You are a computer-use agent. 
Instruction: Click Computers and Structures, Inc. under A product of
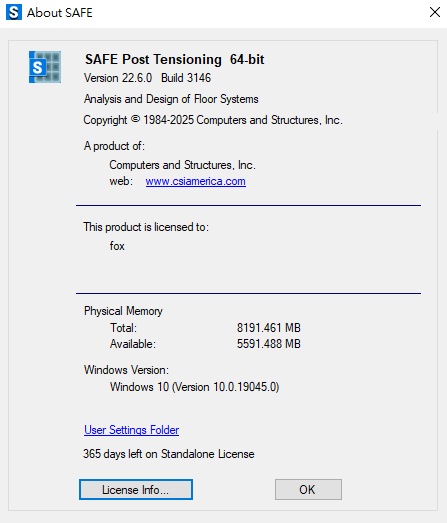pos(182,165)
